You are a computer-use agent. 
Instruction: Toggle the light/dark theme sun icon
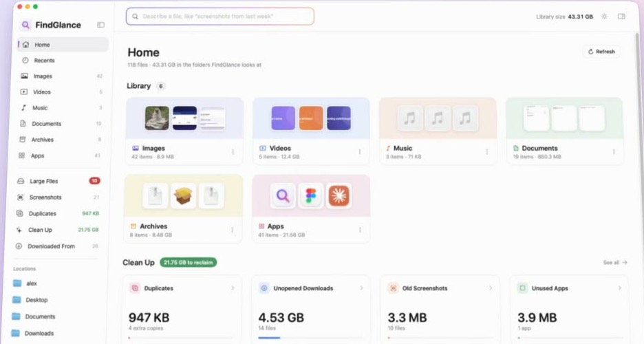coord(604,17)
